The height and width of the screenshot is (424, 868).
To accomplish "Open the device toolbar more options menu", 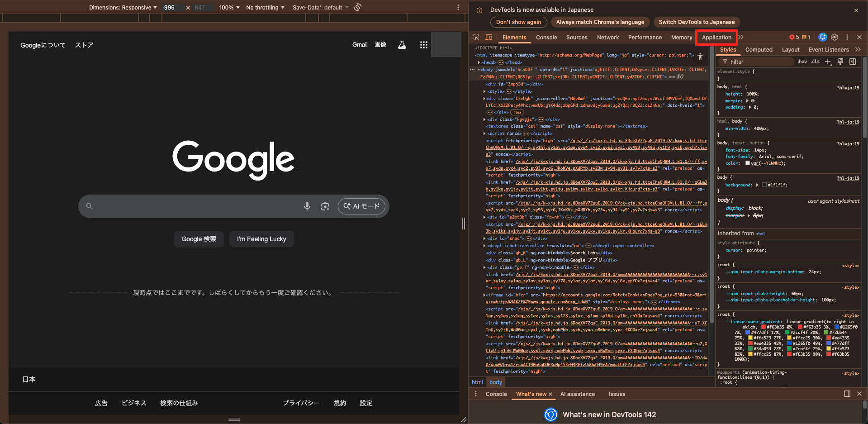I will (458, 7).
